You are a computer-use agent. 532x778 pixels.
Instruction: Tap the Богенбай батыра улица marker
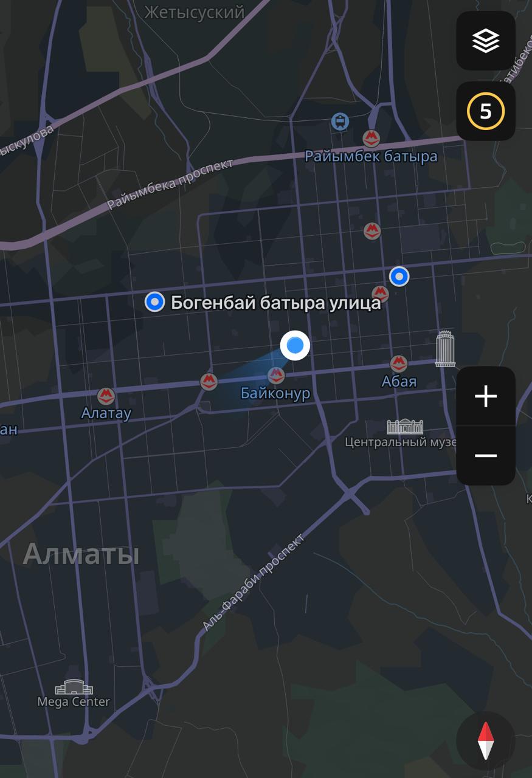[x=154, y=301]
